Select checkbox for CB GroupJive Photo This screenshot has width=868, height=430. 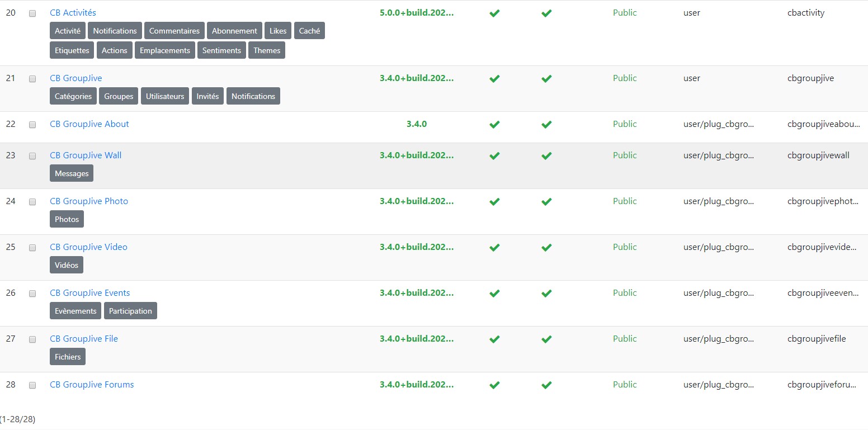click(32, 202)
